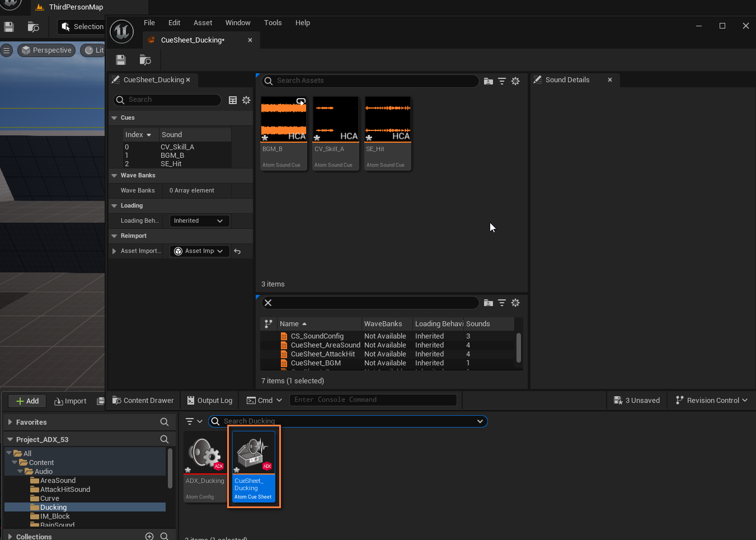Expand the Favorites section
The height and width of the screenshot is (540, 756).
click(10, 422)
